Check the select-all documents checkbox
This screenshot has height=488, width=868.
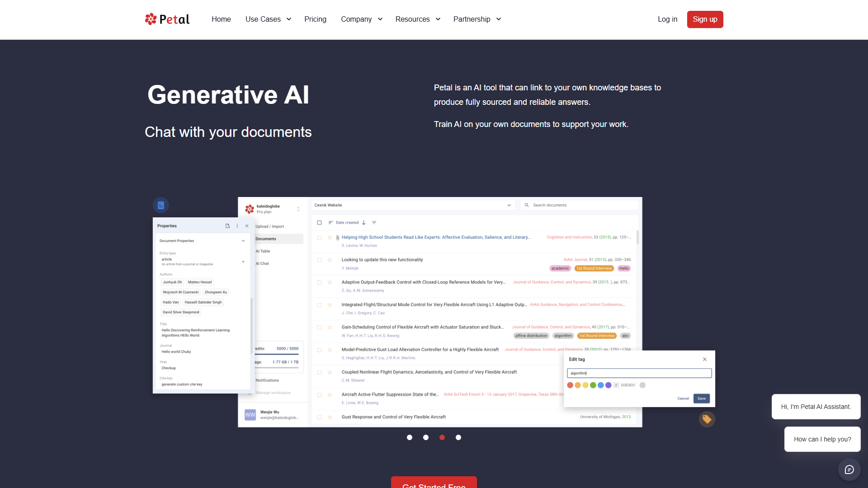click(x=319, y=222)
